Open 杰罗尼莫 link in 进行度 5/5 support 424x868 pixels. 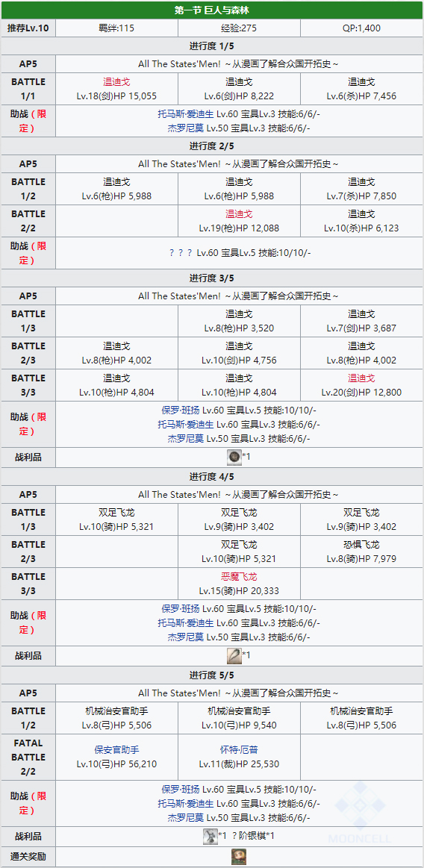click(x=186, y=818)
